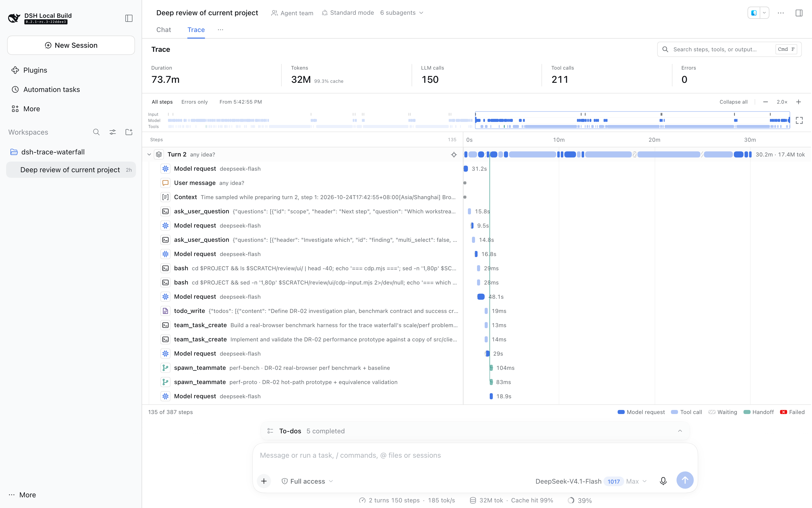Open workspace filter settings icon

pyautogui.click(x=113, y=132)
